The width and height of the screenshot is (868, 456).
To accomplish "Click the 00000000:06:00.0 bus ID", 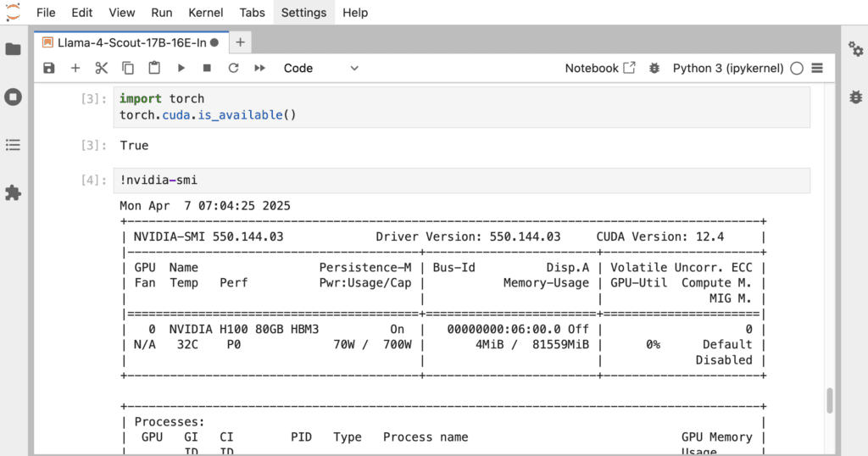I will point(504,329).
